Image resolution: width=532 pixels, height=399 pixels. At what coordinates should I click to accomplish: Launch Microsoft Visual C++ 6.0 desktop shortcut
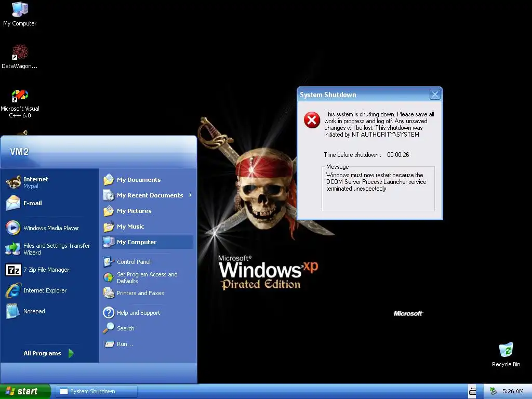(20, 104)
